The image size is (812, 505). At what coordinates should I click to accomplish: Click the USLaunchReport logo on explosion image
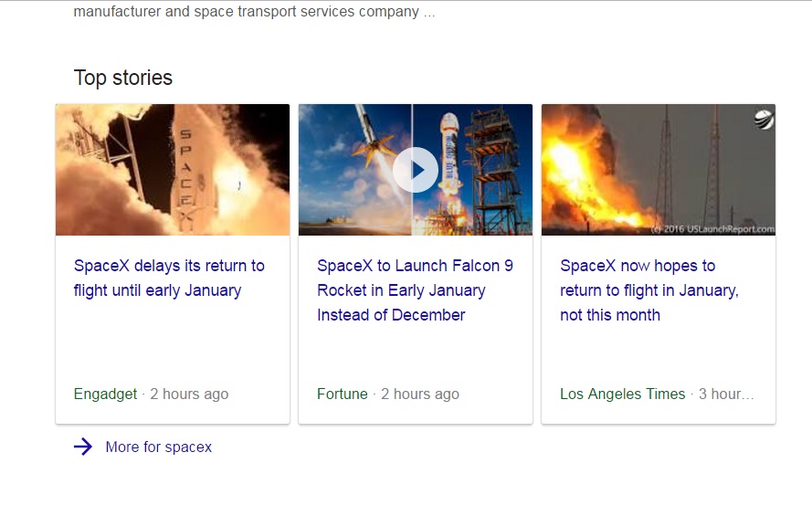point(764,120)
